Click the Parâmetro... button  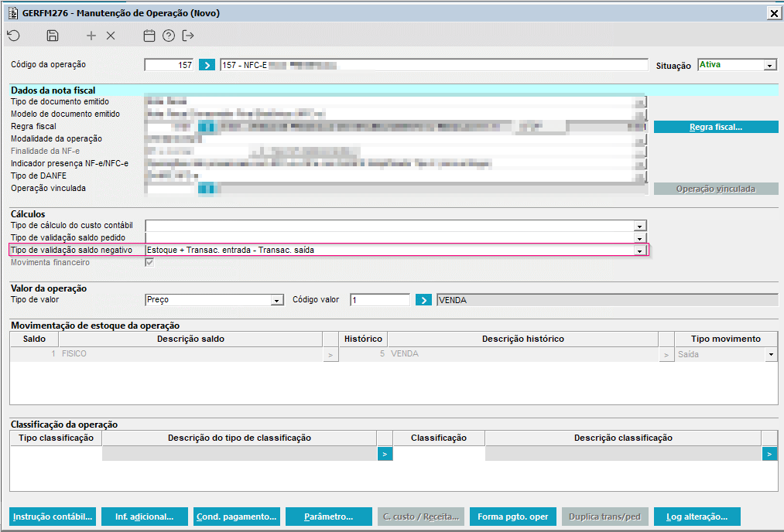pos(328,517)
